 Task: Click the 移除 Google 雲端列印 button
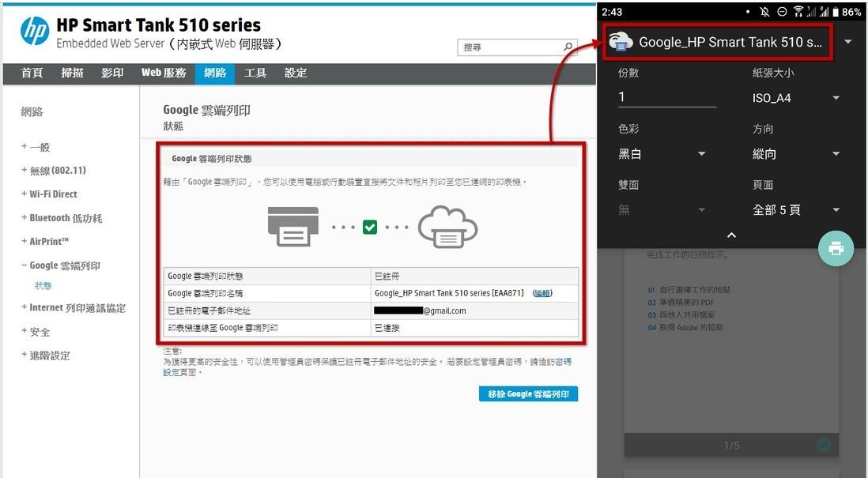(528, 394)
